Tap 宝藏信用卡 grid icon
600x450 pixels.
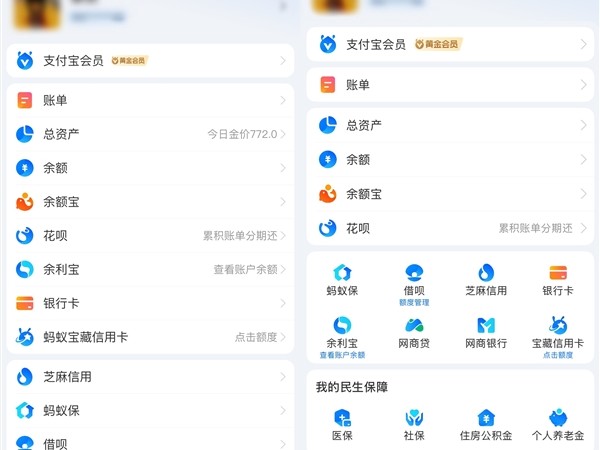558,325
